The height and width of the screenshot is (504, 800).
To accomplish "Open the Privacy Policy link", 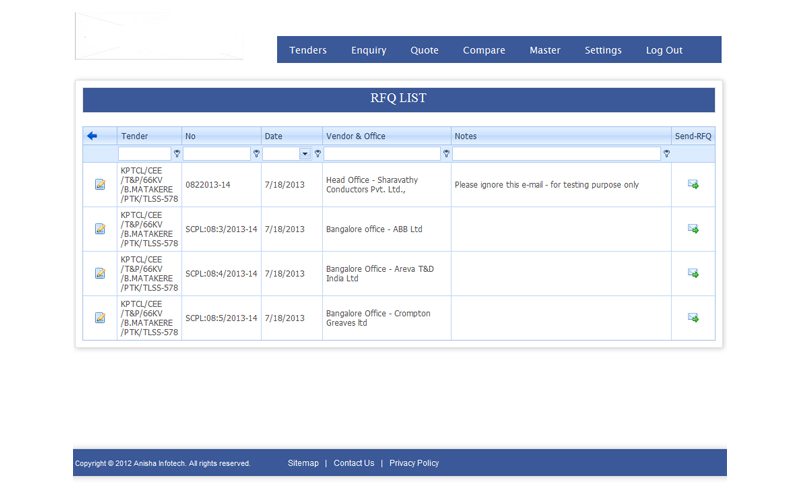I will pyautogui.click(x=414, y=463).
